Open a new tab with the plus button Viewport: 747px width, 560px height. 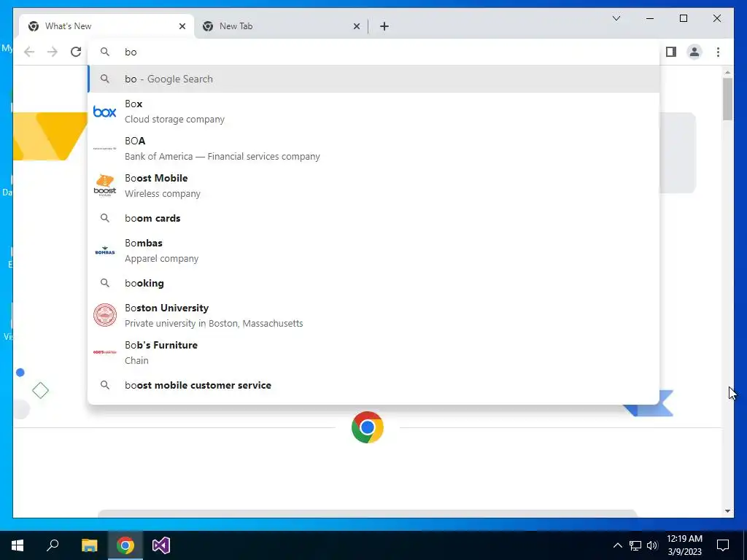click(x=384, y=26)
